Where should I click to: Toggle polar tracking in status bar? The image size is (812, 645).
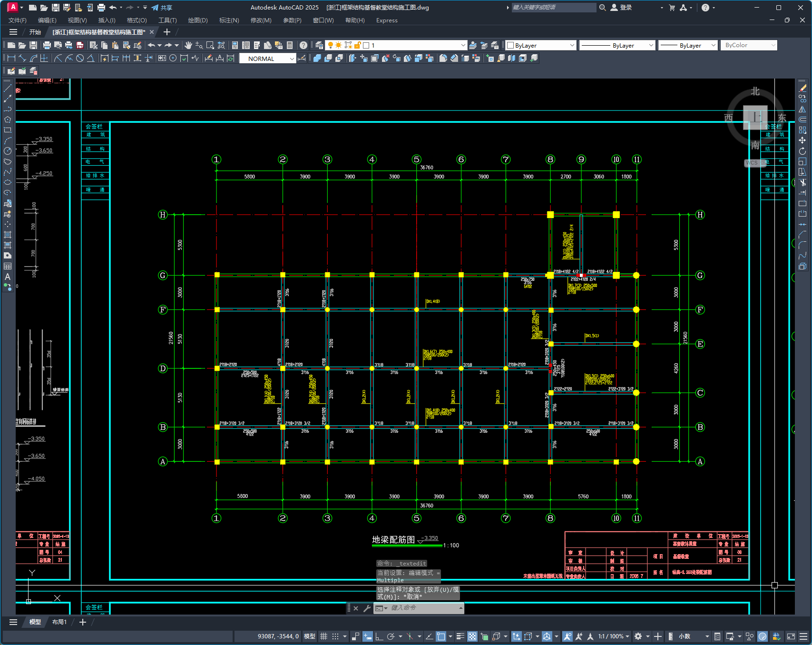[x=391, y=636]
